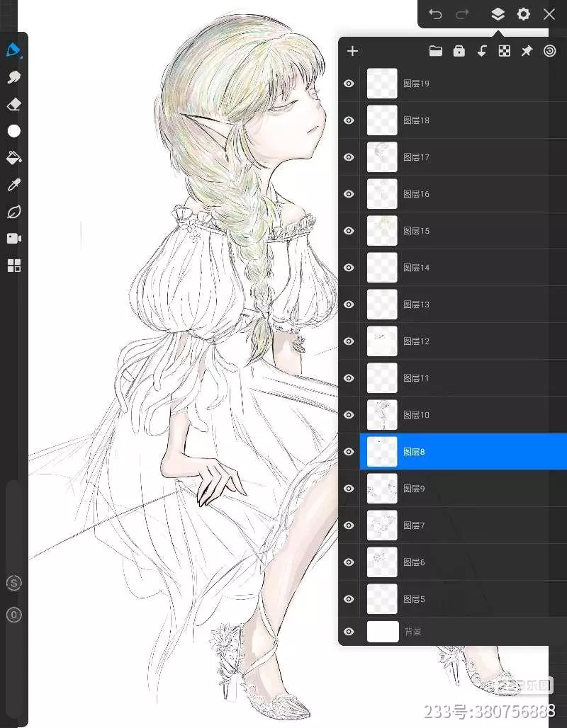Click the 图层10 layer thumbnail
Image resolution: width=567 pixels, height=728 pixels.
382,415
